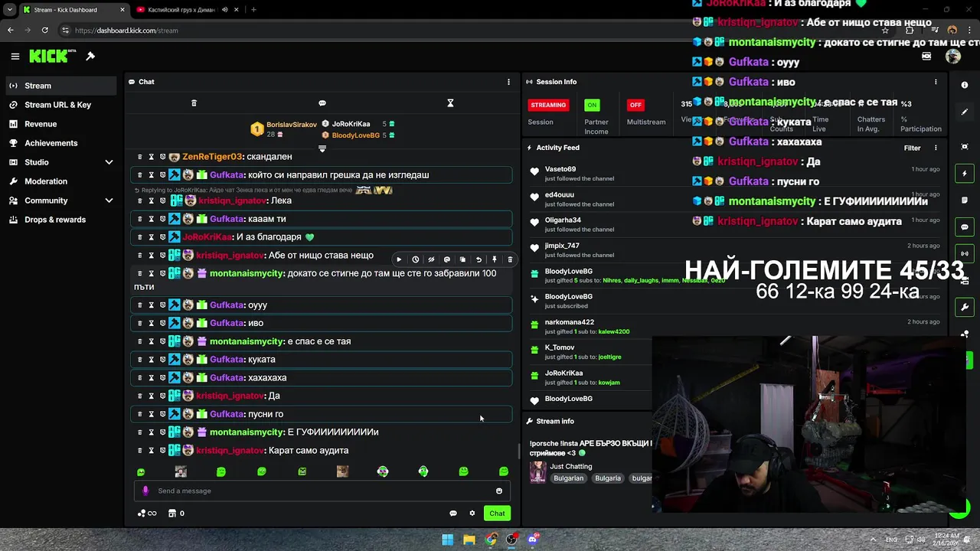Click the dog photo emote in emote row
This screenshot has width=980, height=551.
coord(342,471)
